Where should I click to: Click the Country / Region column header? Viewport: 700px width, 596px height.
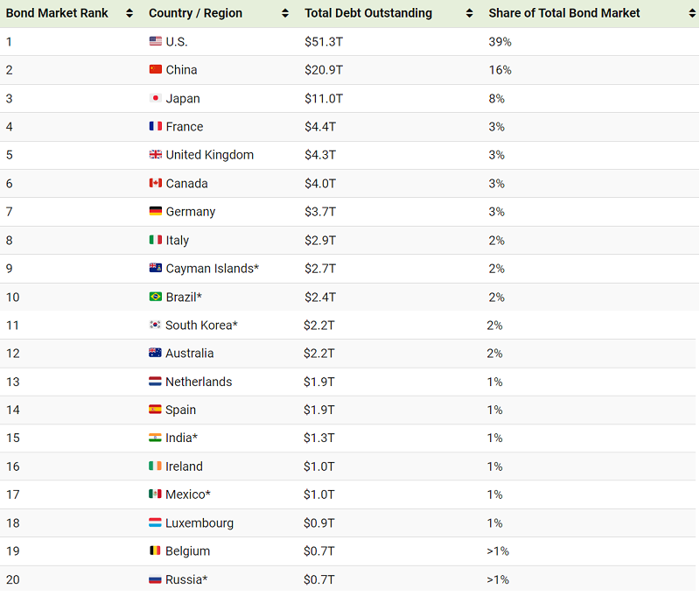pos(195,13)
